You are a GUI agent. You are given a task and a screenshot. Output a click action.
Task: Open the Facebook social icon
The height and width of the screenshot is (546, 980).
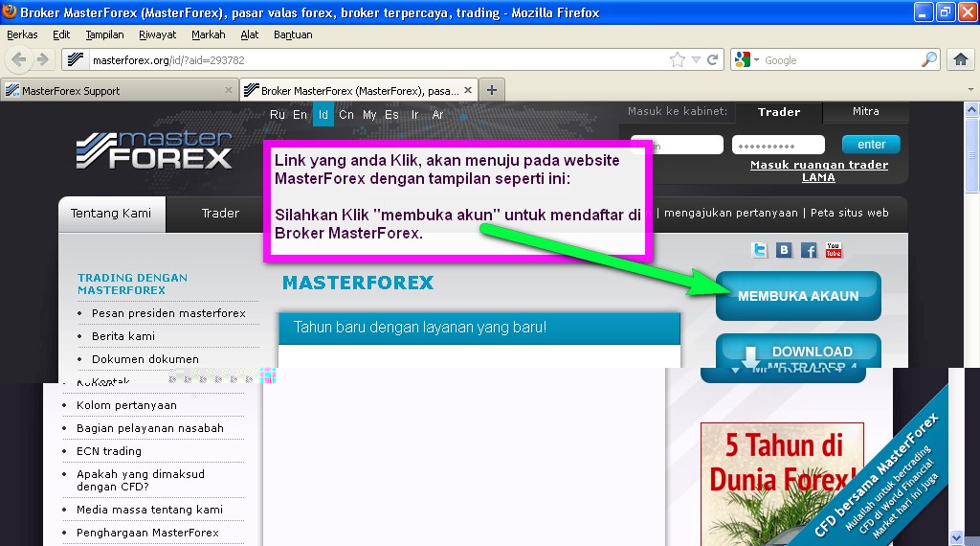pyautogui.click(x=809, y=251)
